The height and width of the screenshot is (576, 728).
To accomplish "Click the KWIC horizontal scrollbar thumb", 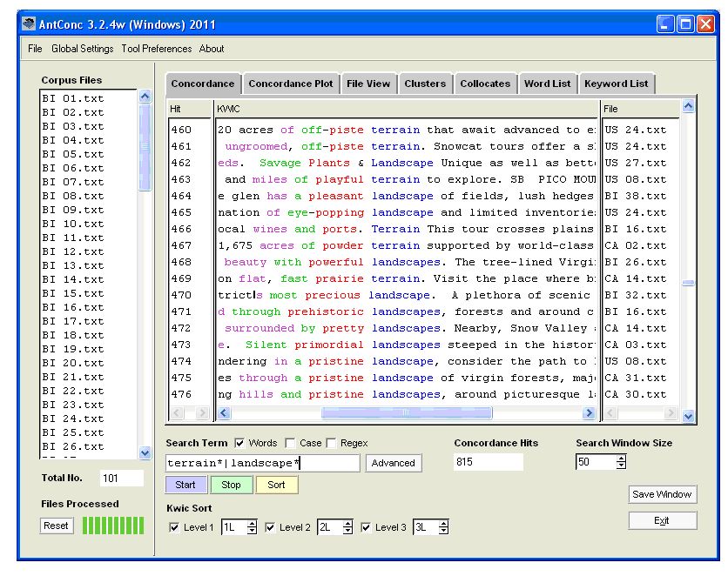I will pos(407,412).
